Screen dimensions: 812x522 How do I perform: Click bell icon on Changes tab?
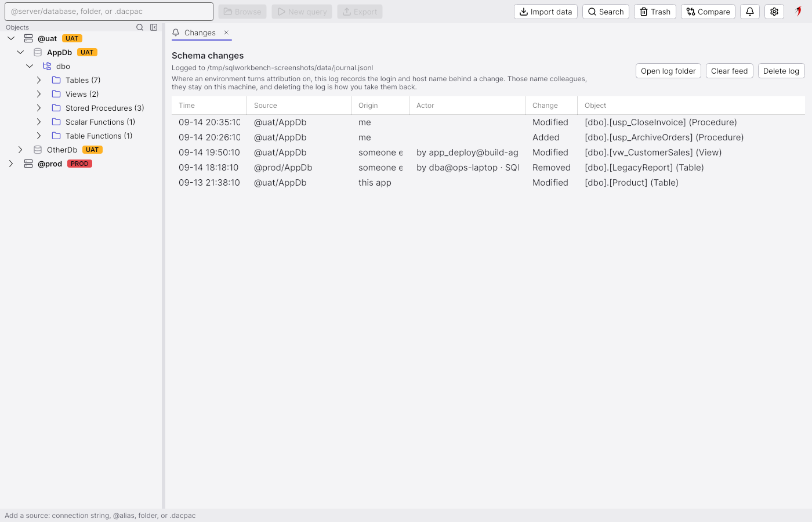tap(176, 32)
